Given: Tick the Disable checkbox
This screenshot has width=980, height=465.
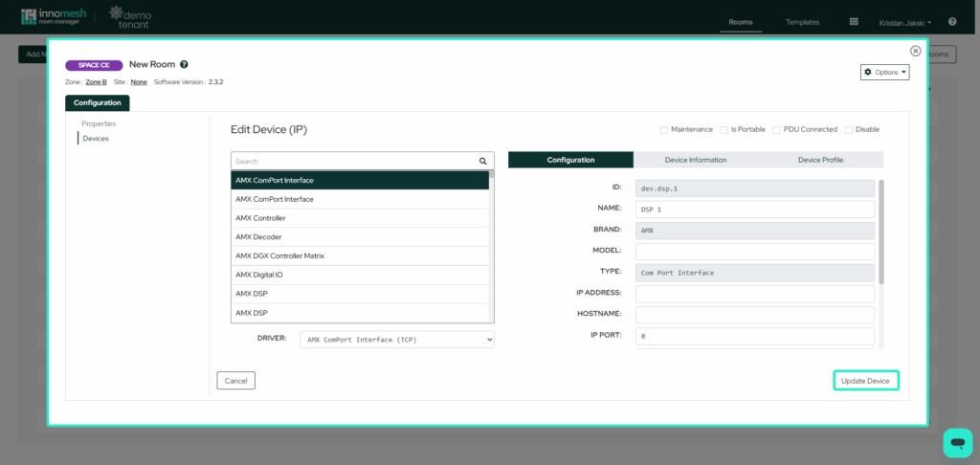Looking at the screenshot, I should pyautogui.click(x=848, y=130).
